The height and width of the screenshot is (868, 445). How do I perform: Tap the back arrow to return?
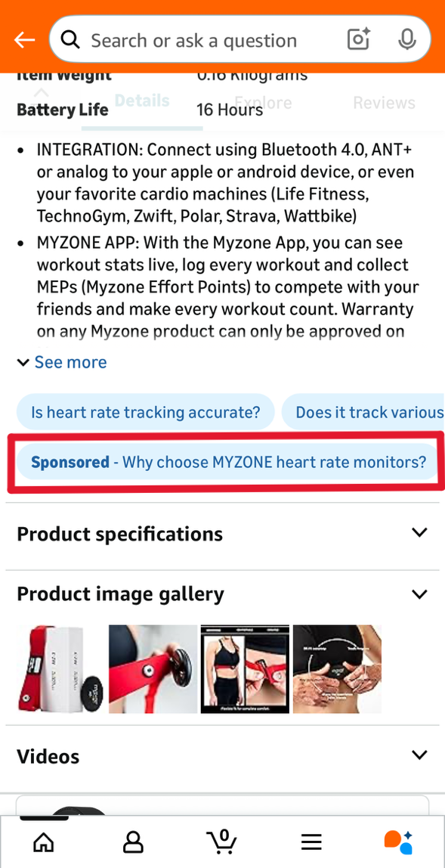23,39
